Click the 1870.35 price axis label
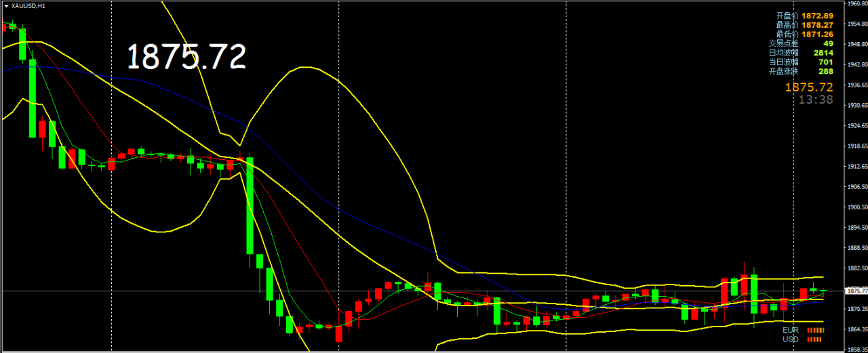The width and height of the screenshot is (868, 353). tap(857, 308)
